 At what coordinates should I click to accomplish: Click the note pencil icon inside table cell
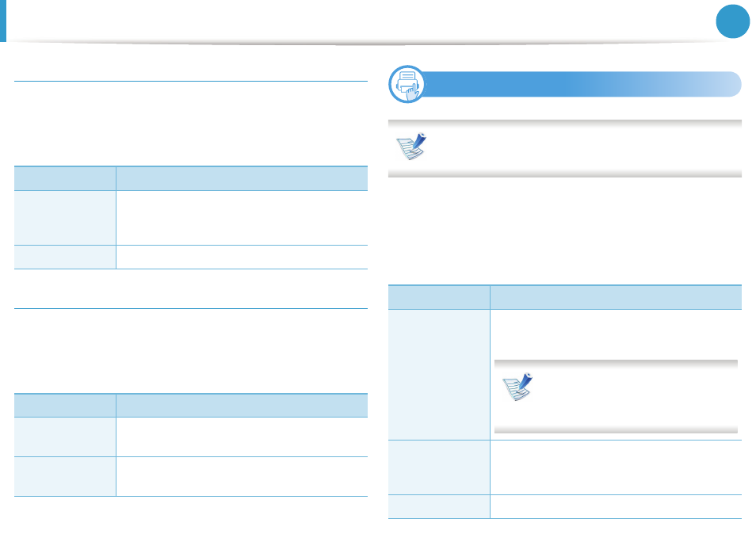click(x=517, y=387)
